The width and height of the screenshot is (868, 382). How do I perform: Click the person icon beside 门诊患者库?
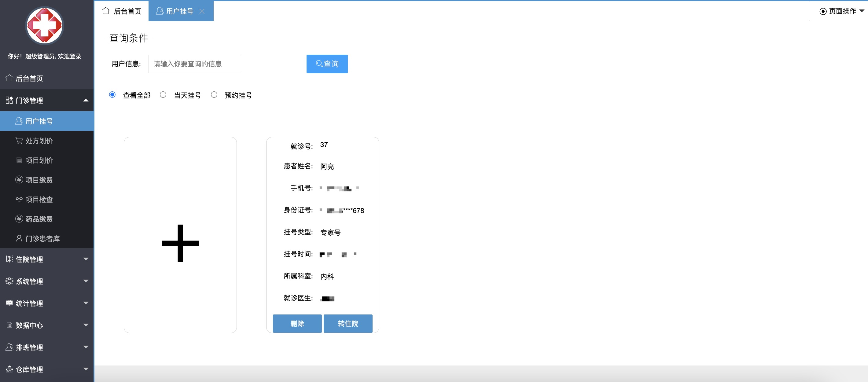(x=19, y=238)
